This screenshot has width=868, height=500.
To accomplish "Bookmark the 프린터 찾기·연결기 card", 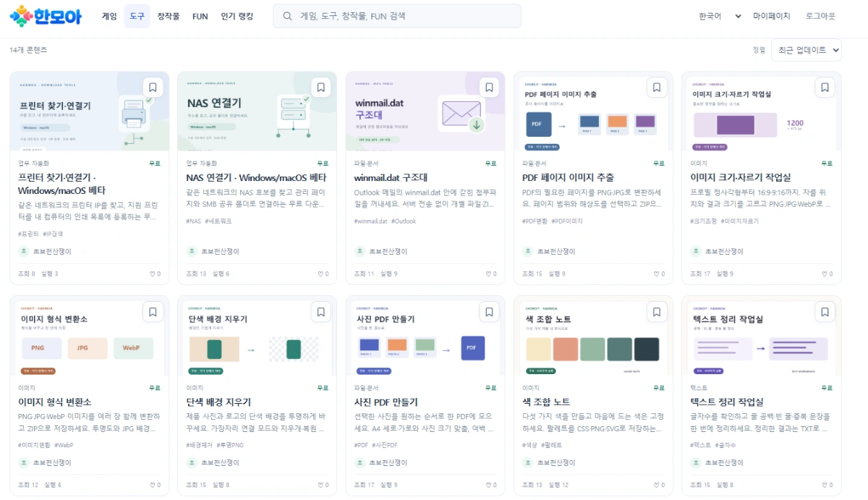I will pyautogui.click(x=153, y=88).
